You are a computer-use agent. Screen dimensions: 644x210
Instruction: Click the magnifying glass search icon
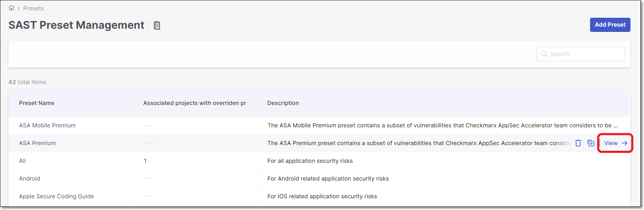click(x=544, y=54)
